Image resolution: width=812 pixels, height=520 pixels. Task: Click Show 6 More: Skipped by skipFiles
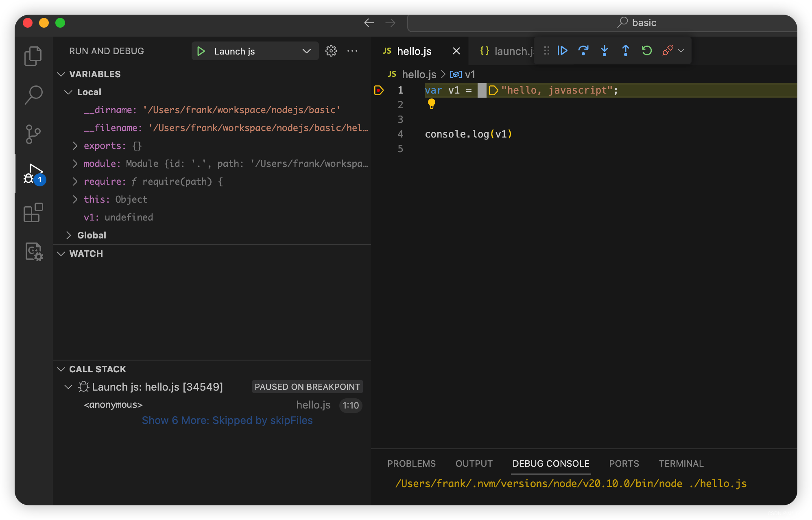pyautogui.click(x=227, y=420)
